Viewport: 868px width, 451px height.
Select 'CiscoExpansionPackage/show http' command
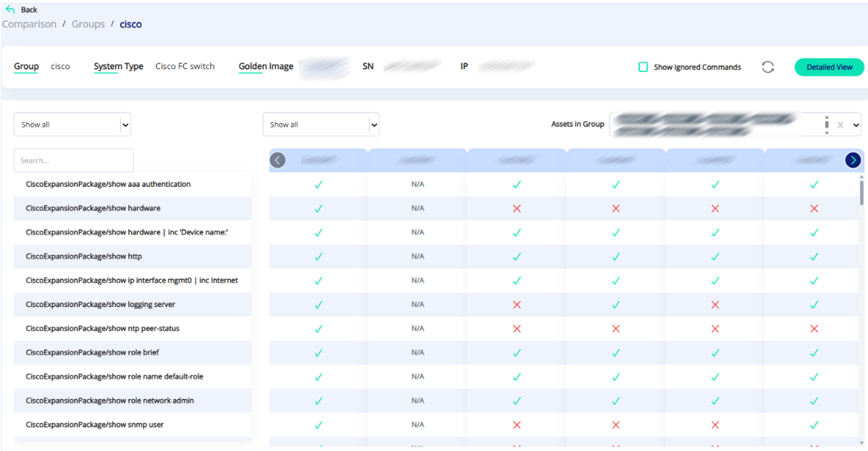pyautogui.click(x=132, y=256)
